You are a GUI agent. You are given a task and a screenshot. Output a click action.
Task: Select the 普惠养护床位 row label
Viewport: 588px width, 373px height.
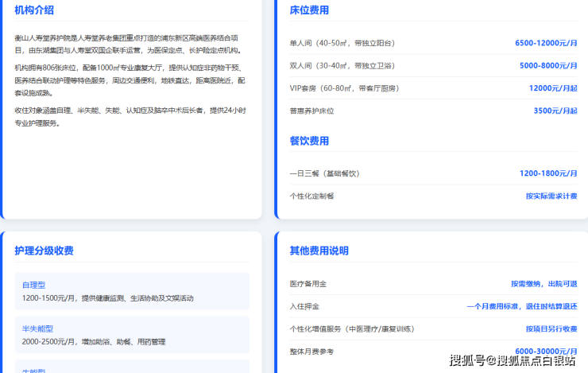click(x=311, y=111)
